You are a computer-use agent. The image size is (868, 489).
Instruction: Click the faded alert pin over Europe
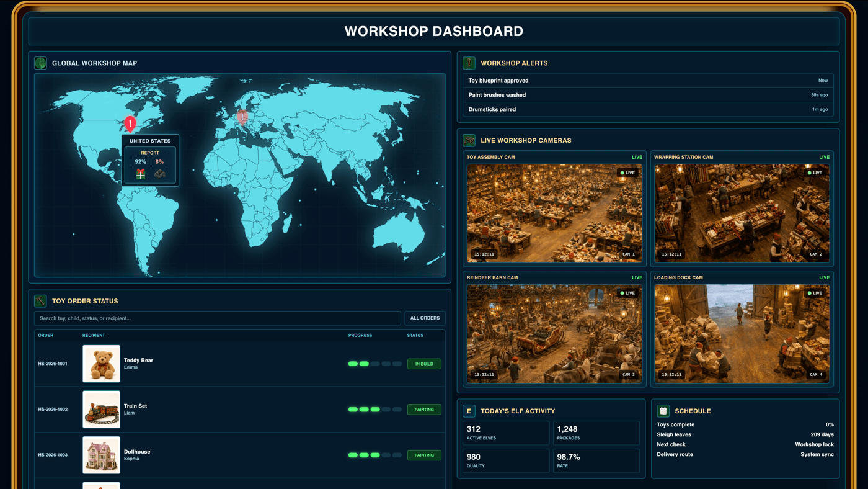(x=242, y=117)
